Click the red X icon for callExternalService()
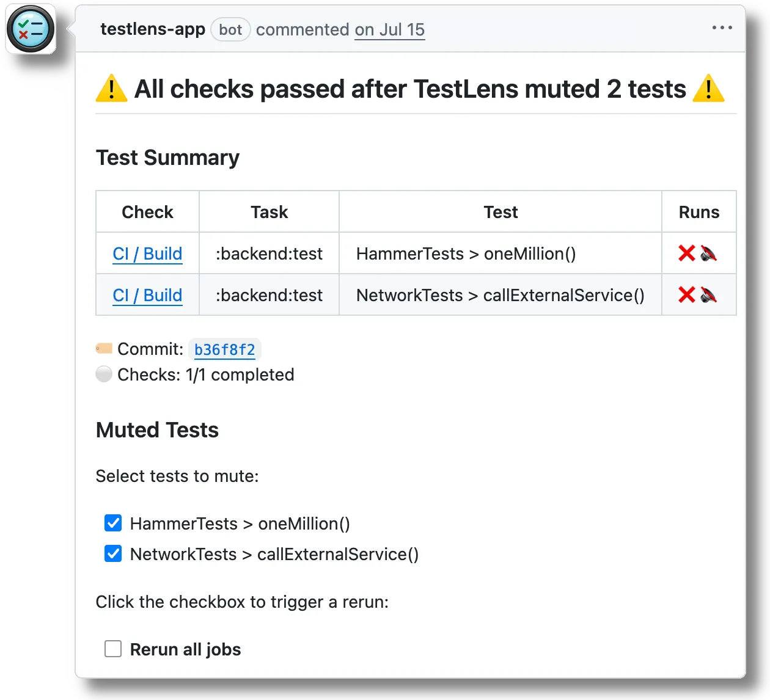The height and width of the screenshot is (700, 770). (x=686, y=294)
